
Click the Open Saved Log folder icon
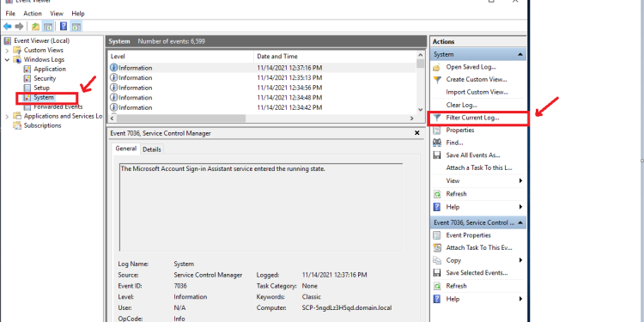tap(437, 67)
